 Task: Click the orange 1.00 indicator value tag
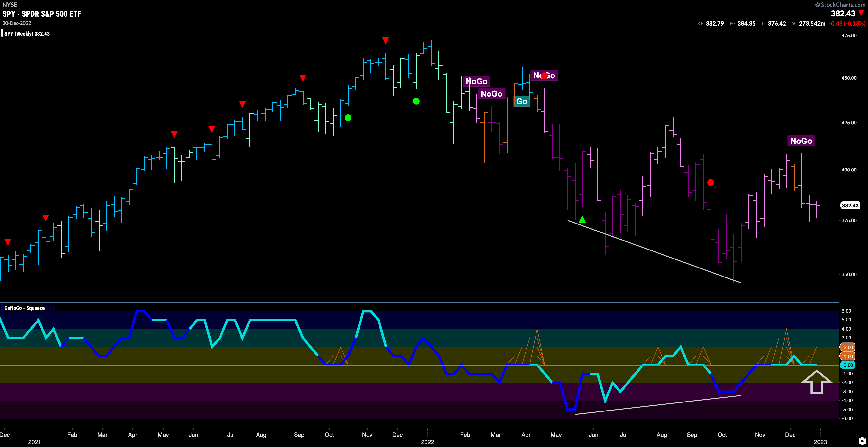848,356
